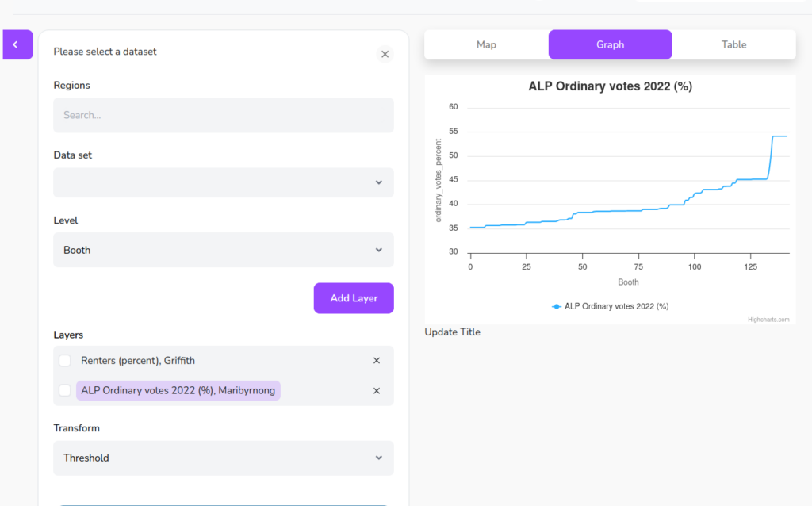Expand the Level dropdown showing Booth

click(224, 250)
